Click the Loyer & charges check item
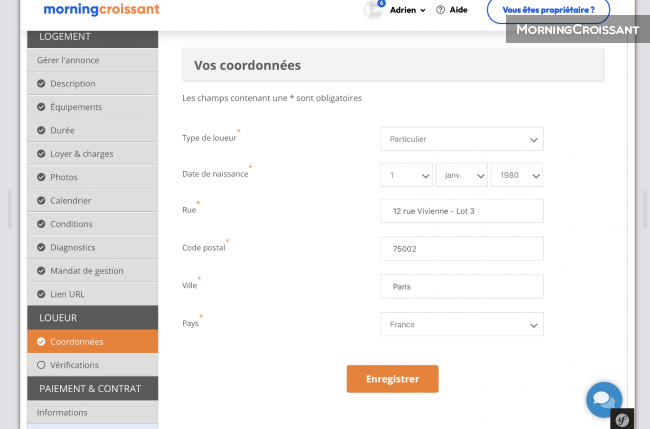Viewport: 650px width, 429px height. pos(81,154)
